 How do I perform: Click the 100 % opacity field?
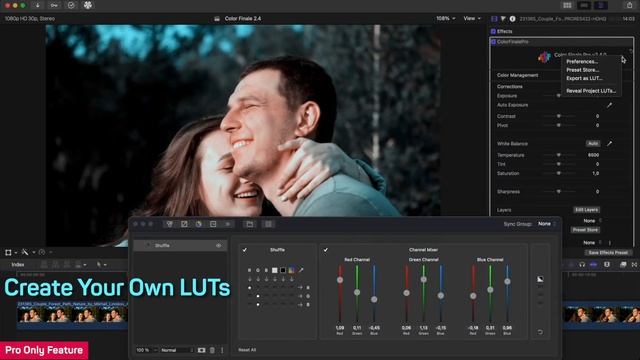click(x=145, y=350)
